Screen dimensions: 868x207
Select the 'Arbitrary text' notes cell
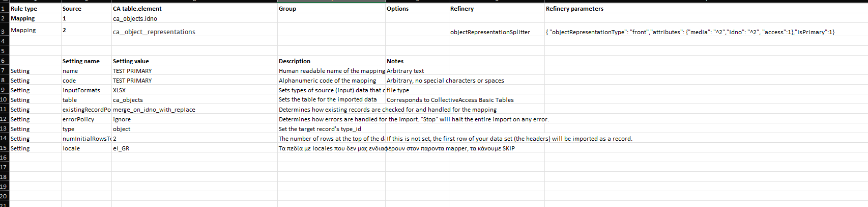click(405, 71)
